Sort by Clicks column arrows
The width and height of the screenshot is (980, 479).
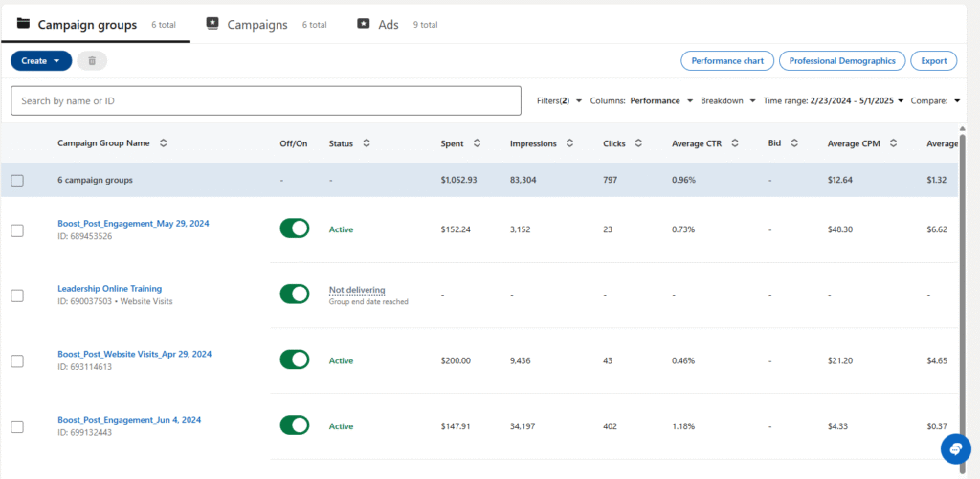[x=638, y=143]
